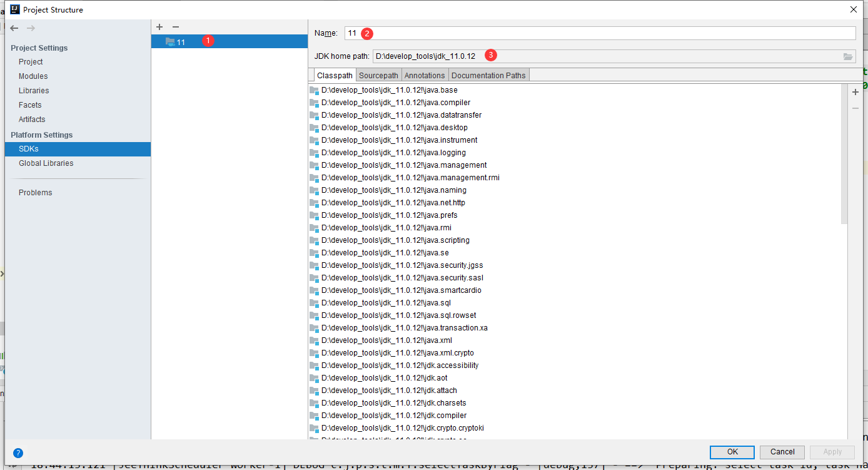
Task: Select the SDK named 11 in the list
Action: (x=230, y=41)
